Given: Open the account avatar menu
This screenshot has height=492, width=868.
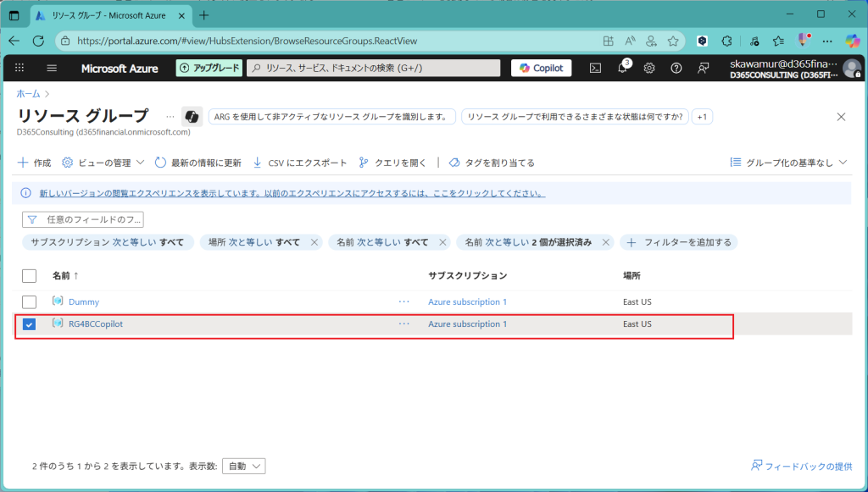Looking at the screenshot, I should (851, 69).
